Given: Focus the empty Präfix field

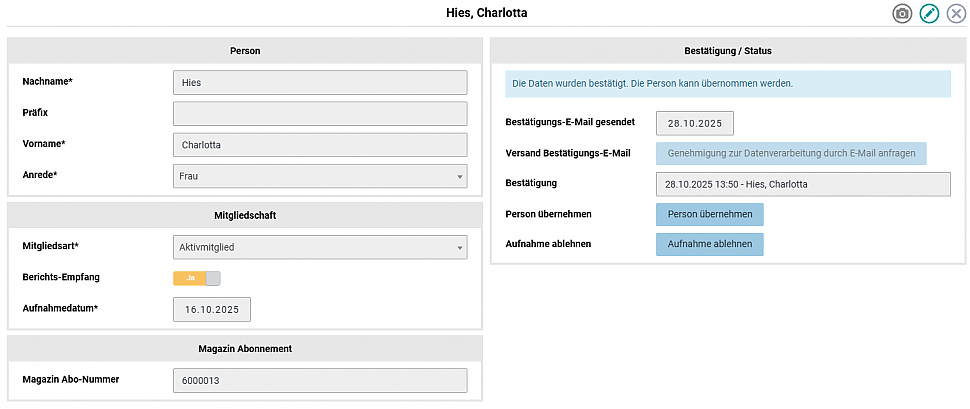Looking at the screenshot, I should [320, 113].
